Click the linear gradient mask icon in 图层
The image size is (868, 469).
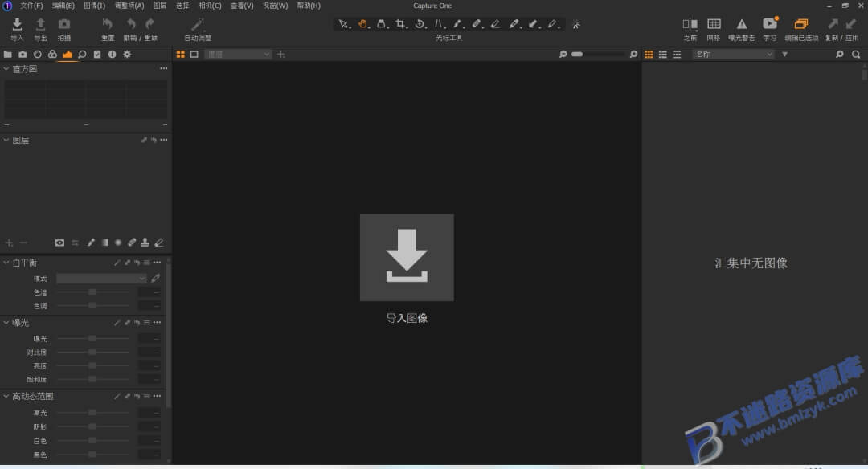[104, 243]
